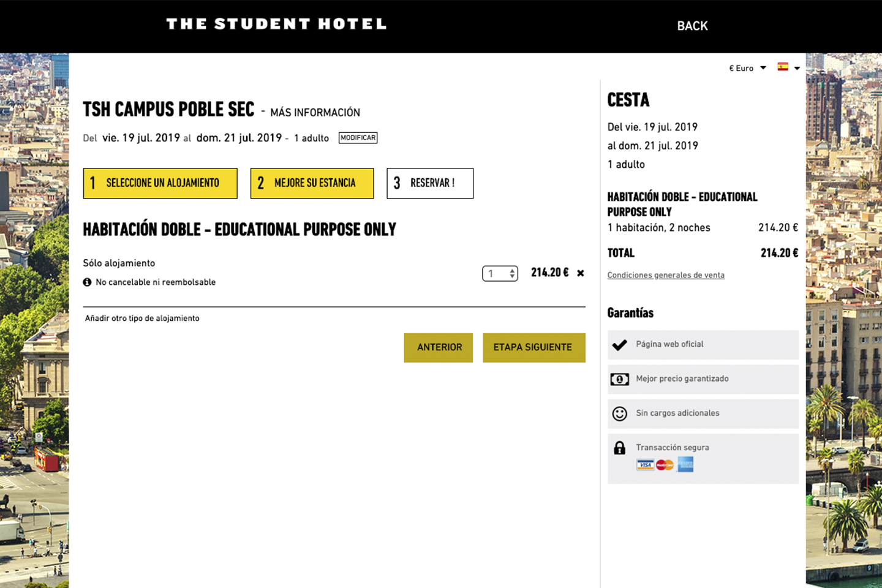882x588 pixels.
Task: Click the smiley icon for Sin cargos adicionales
Action: pos(620,413)
